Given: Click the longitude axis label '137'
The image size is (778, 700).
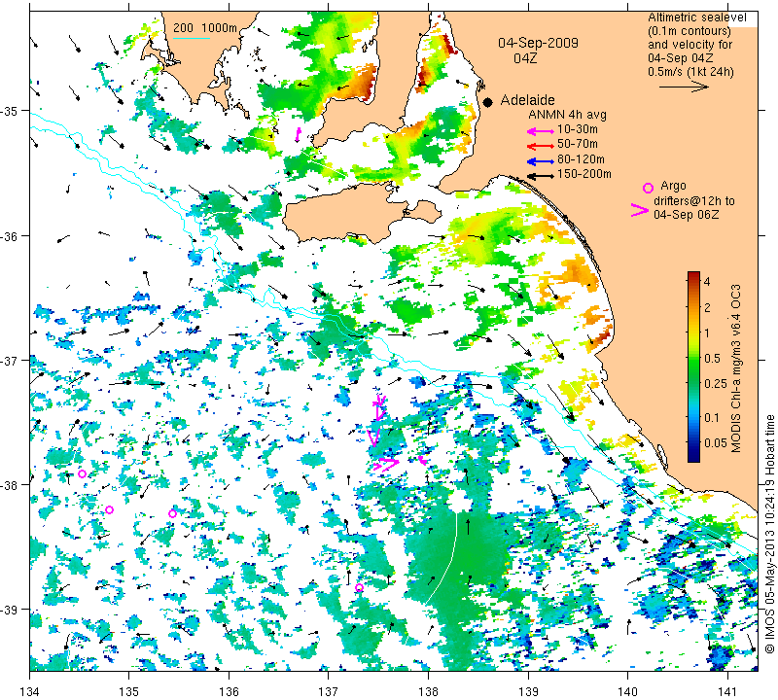Looking at the screenshot, I should (329, 691).
